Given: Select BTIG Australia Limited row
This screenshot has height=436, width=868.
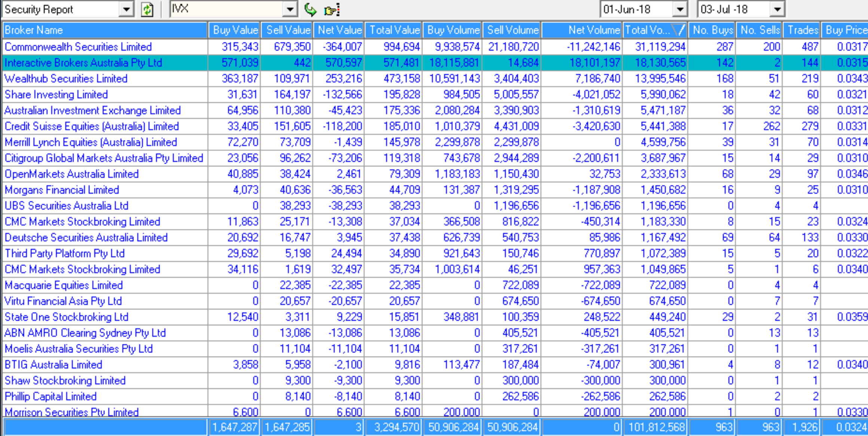Looking at the screenshot, I should (x=435, y=365).
